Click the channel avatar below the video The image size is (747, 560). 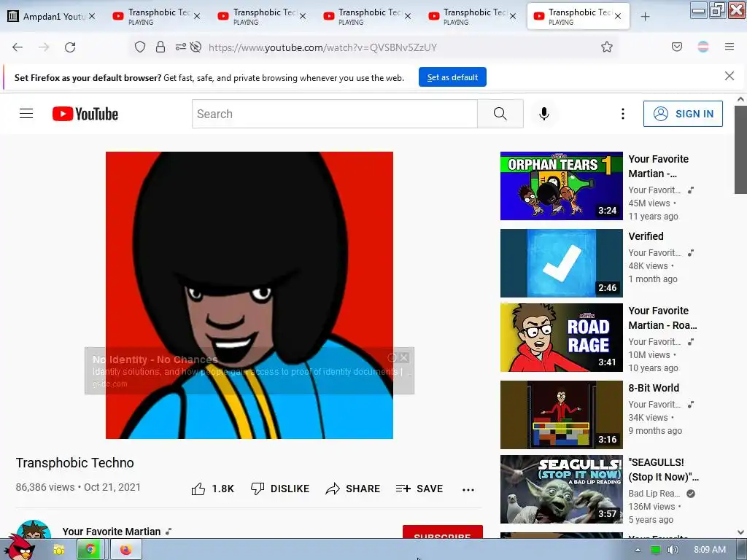tap(34, 530)
